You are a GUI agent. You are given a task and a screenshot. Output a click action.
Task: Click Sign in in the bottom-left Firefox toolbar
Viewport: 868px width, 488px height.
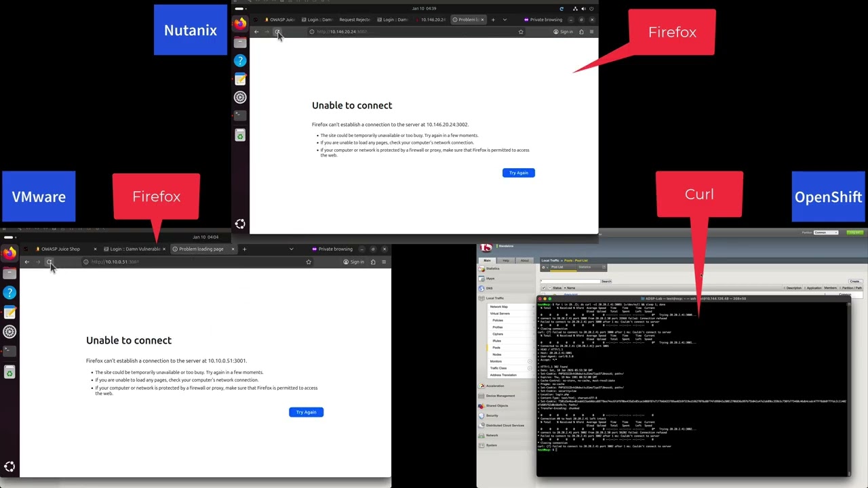354,262
